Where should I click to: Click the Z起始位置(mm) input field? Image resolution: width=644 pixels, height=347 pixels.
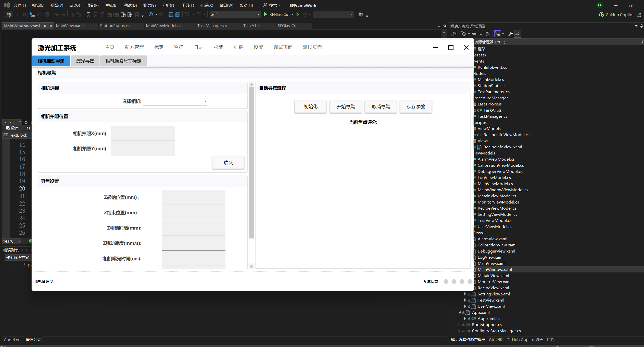click(193, 197)
